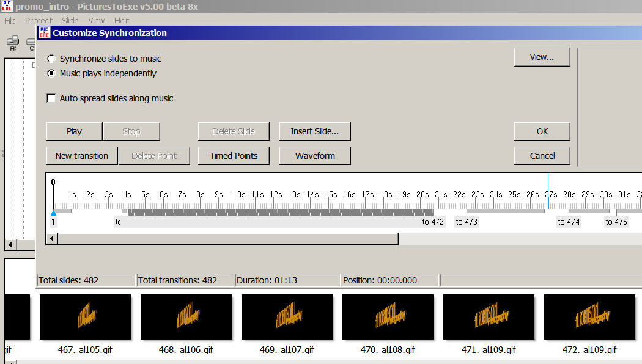Open Timed Points
Viewport: 642px width, 364px height.
tap(234, 156)
